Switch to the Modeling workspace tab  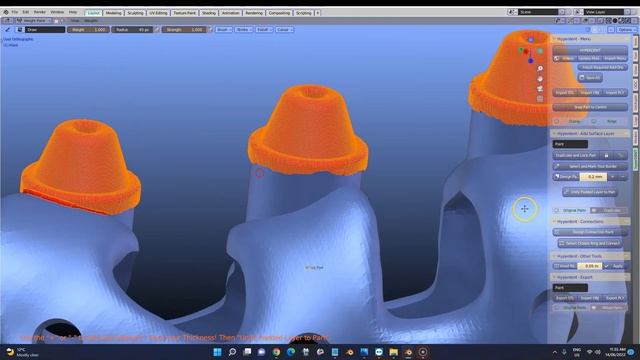(x=113, y=13)
